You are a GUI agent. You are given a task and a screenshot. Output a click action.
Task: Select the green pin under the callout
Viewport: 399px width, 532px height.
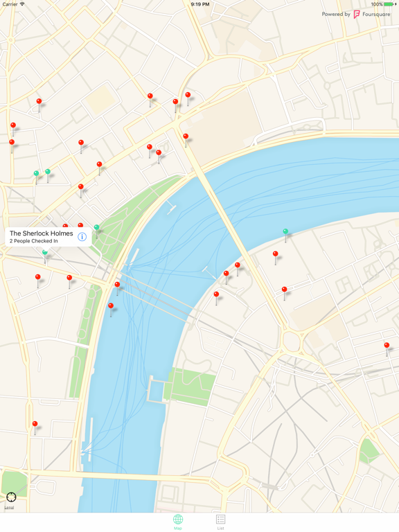[x=45, y=256]
